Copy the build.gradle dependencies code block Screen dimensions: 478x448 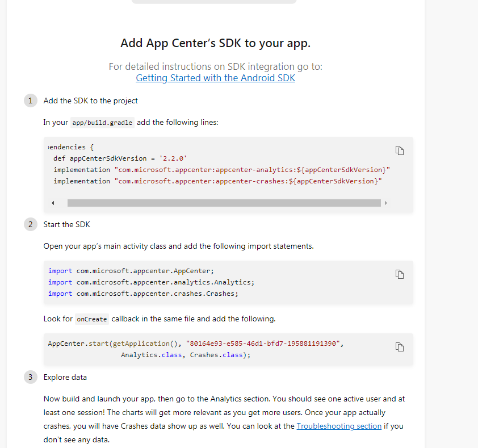[x=399, y=150]
